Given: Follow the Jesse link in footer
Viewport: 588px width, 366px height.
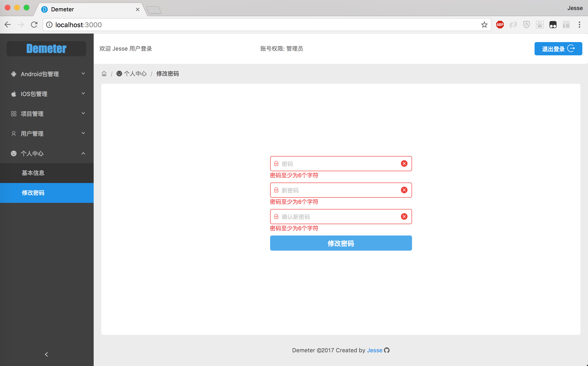Looking at the screenshot, I should click(374, 350).
